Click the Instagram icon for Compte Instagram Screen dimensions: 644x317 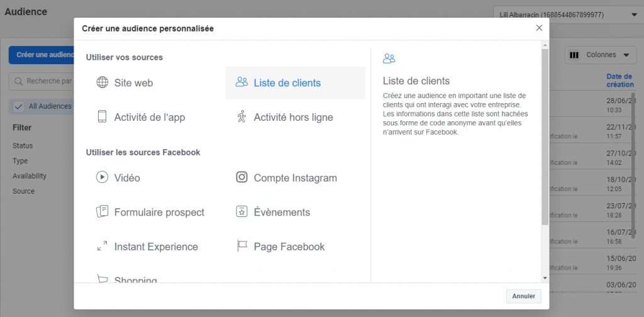point(241,177)
